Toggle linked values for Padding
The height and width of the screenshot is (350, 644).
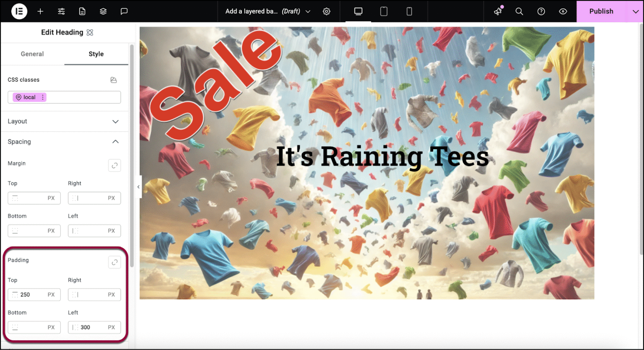tap(114, 262)
